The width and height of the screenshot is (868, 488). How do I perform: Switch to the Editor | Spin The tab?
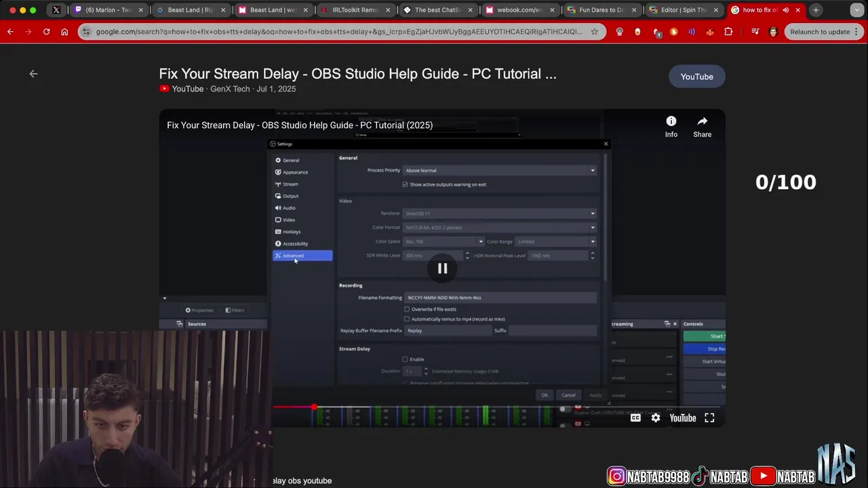(x=684, y=10)
